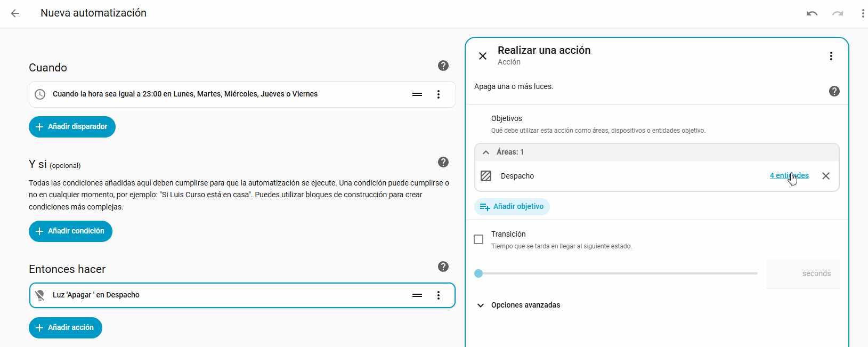Screen dimensions: 868x347
Task: Open help for the Entonces hacer section
Action: (443, 267)
